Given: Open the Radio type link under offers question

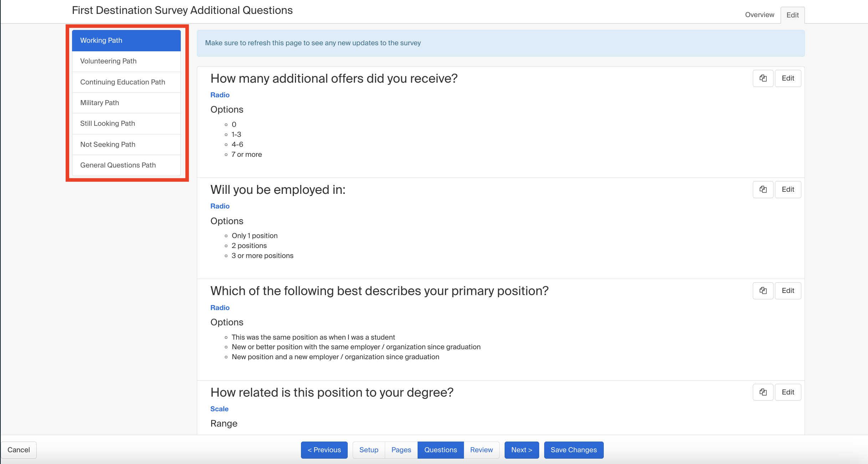Looking at the screenshot, I should click(x=220, y=95).
